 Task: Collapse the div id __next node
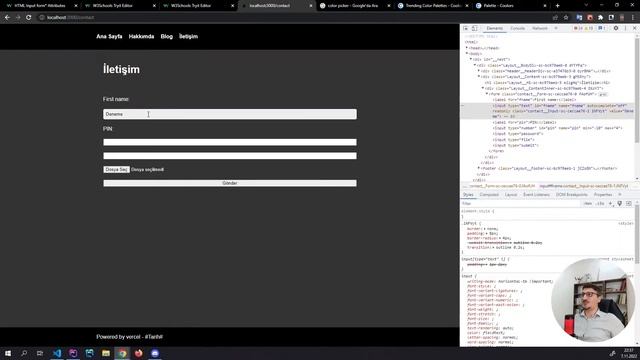tap(471, 59)
